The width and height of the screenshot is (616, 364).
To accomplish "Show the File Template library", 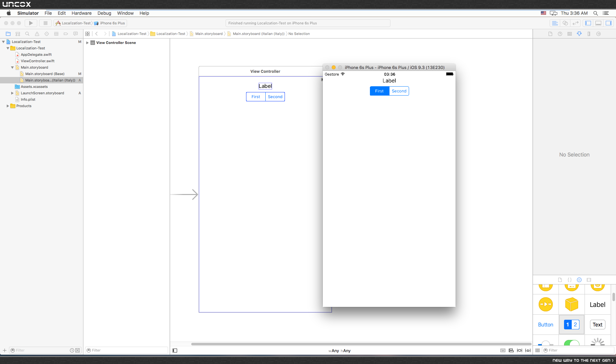I will tap(560, 280).
